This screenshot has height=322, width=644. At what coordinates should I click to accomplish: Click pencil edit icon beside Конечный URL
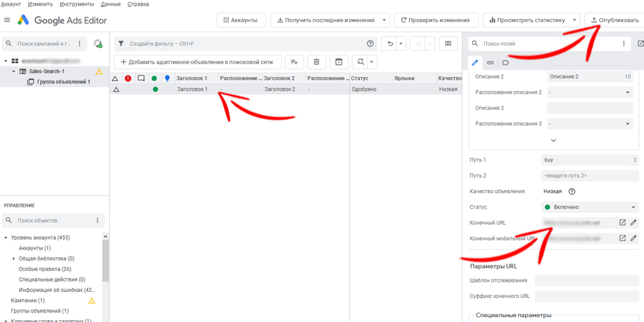pos(633,223)
